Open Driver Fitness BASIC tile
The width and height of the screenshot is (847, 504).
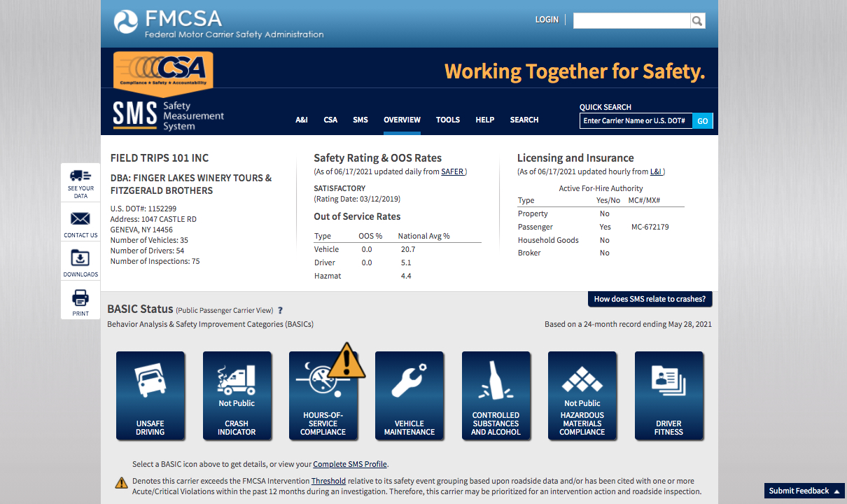(x=668, y=395)
